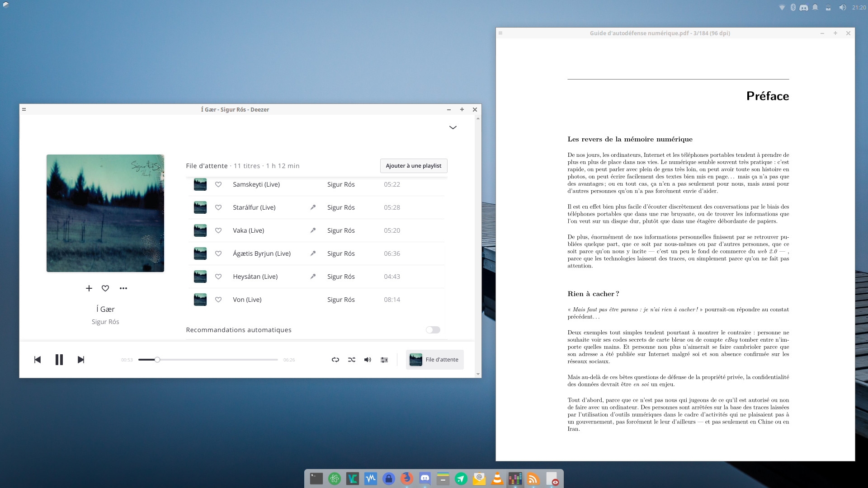Image resolution: width=868 pixels, height=488 pixels.
Task: Favorite Í Gær with the heart below album cover
Action: (x=105, y=288)
